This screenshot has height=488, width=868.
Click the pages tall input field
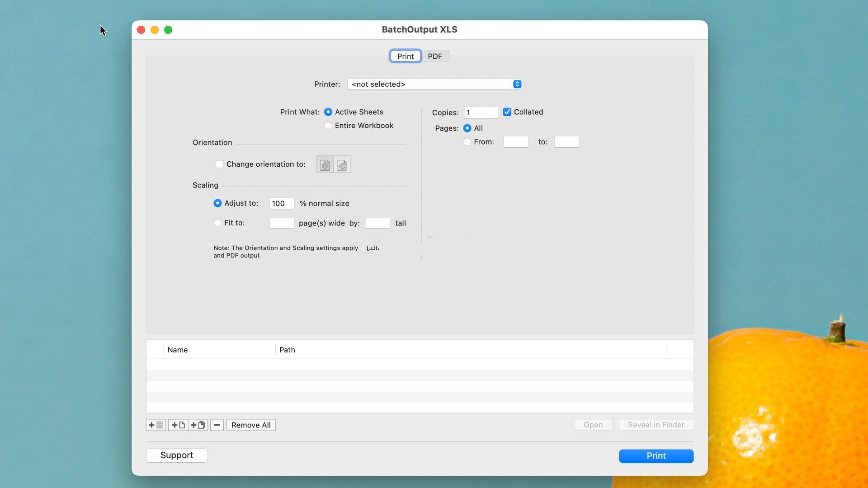pos(377,223)
